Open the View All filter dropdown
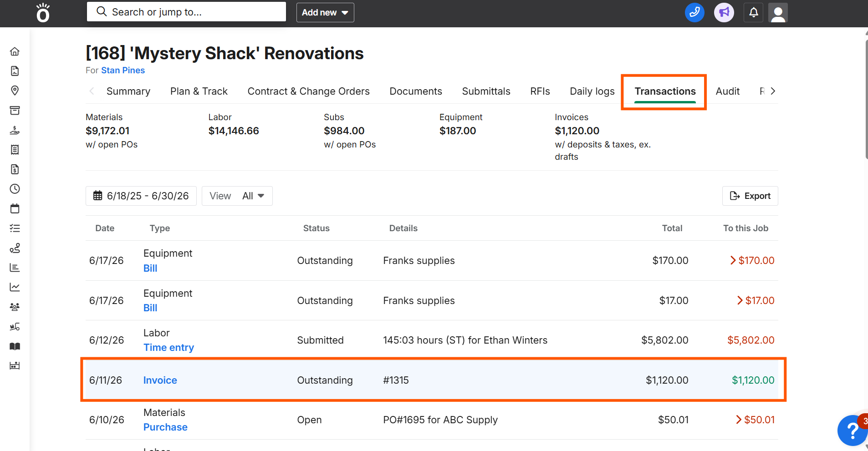Screen dimensions: 868x451 click(x=237, y=196)
